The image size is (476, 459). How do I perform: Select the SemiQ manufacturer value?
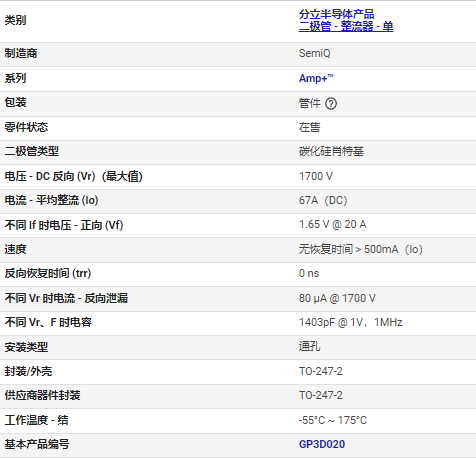point(314,53)
